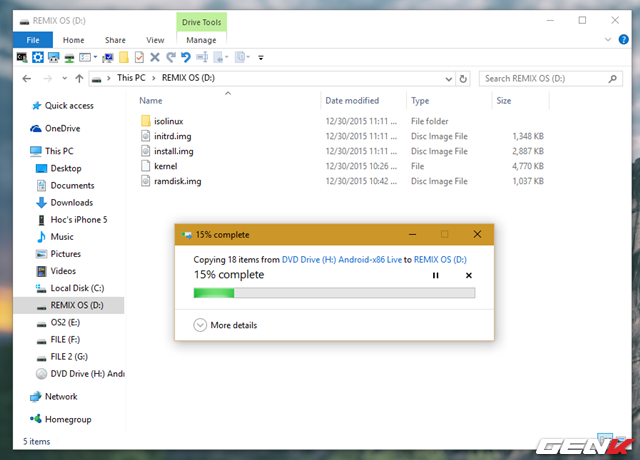Screen dimensions: 640x460
Task: Click the Undo blue arrow icon
Action: click(186, 57)
